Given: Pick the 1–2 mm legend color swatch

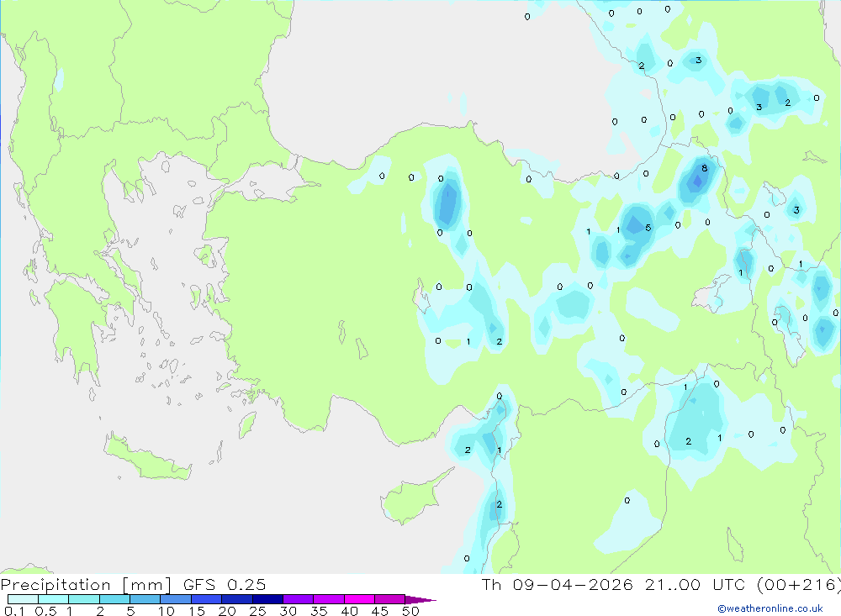Looking at the screenshot, I should coord(84,599).
